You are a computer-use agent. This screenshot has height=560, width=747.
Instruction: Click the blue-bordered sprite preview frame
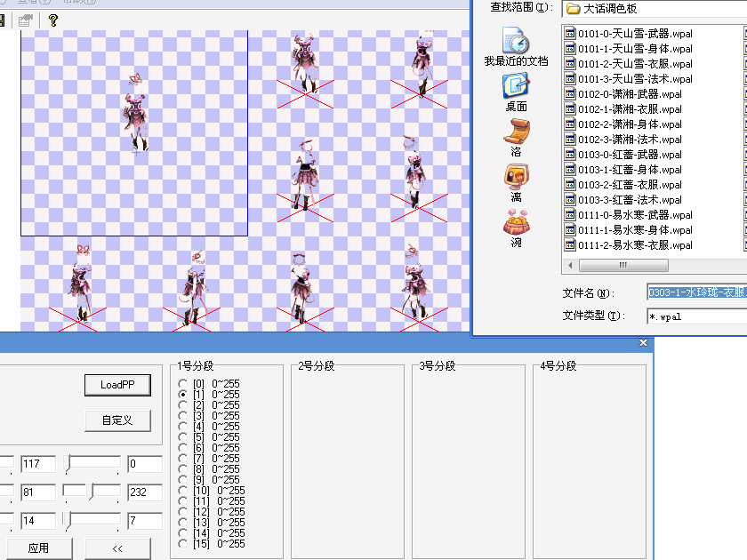click(134, 132)
